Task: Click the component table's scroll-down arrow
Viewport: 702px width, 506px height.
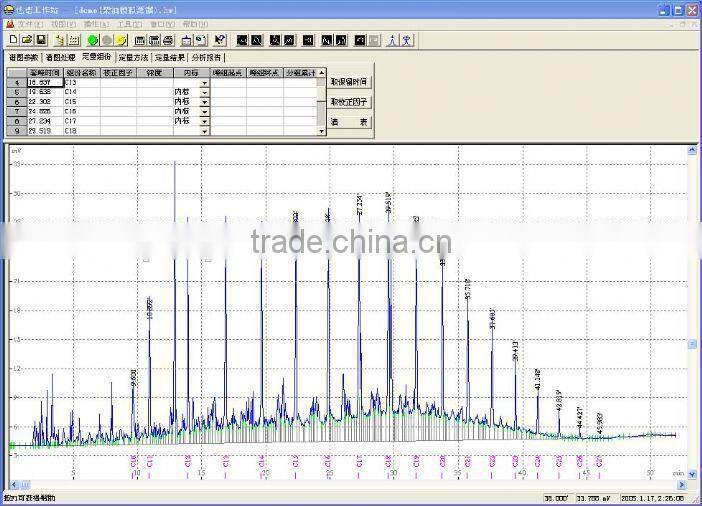Action: [x=321, y=130]
